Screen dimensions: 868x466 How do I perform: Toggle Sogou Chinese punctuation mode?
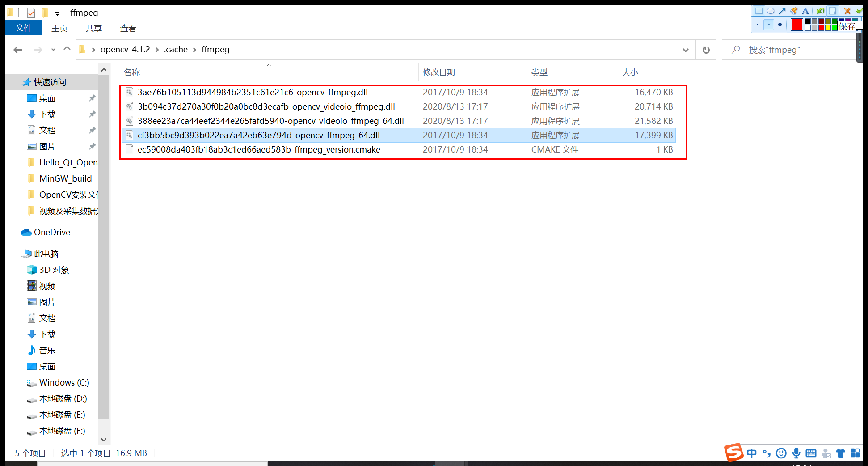point(767,453)
